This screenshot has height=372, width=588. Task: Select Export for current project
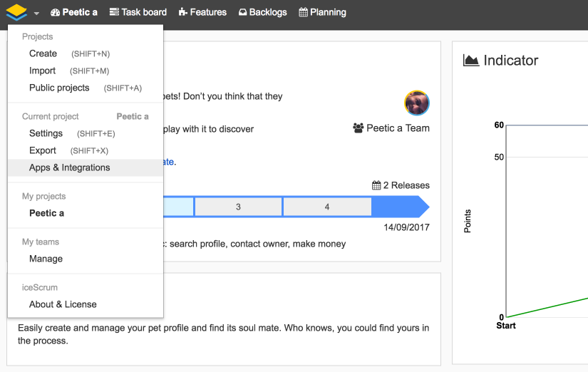43,150
